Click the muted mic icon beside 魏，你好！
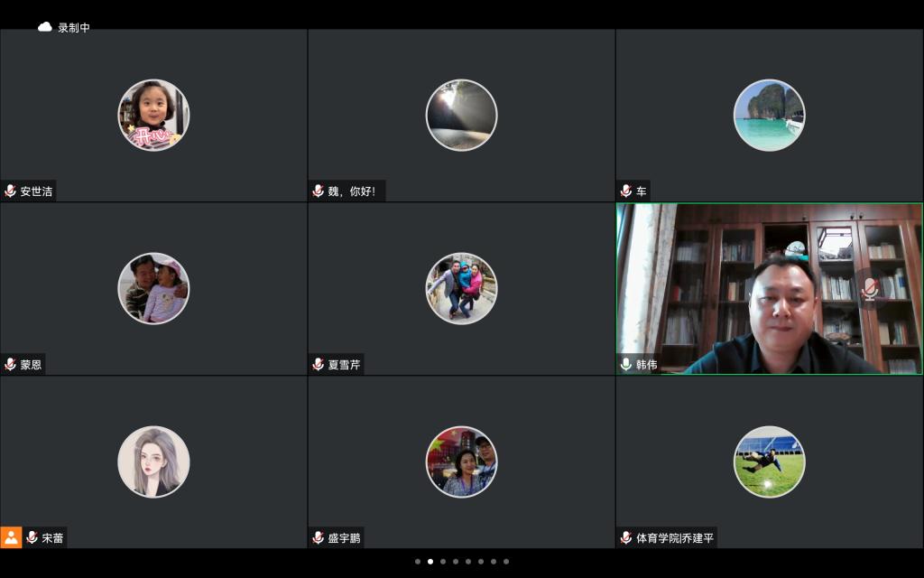Image resolution: width=924 pixels, height=578 pixels. (x=319, y=191)
